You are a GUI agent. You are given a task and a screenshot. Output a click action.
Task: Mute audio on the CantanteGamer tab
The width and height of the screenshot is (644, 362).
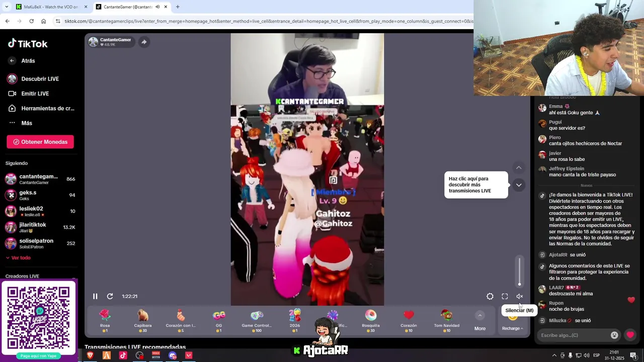(x=157, y=7)
